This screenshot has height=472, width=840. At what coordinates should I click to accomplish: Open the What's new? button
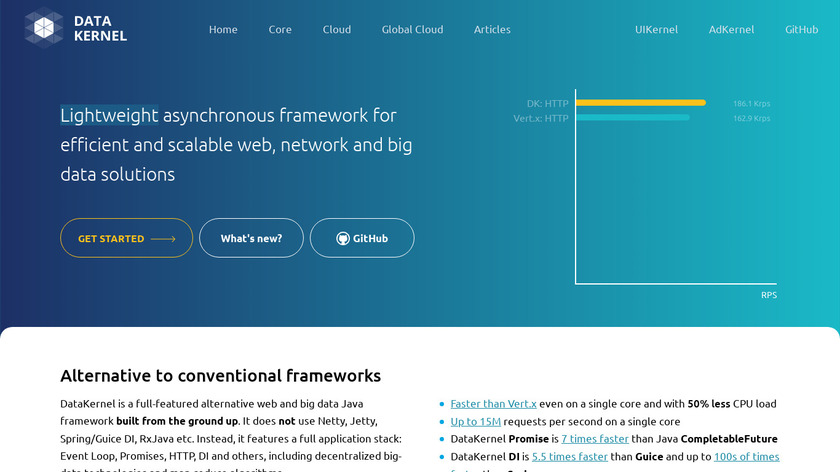251,238
